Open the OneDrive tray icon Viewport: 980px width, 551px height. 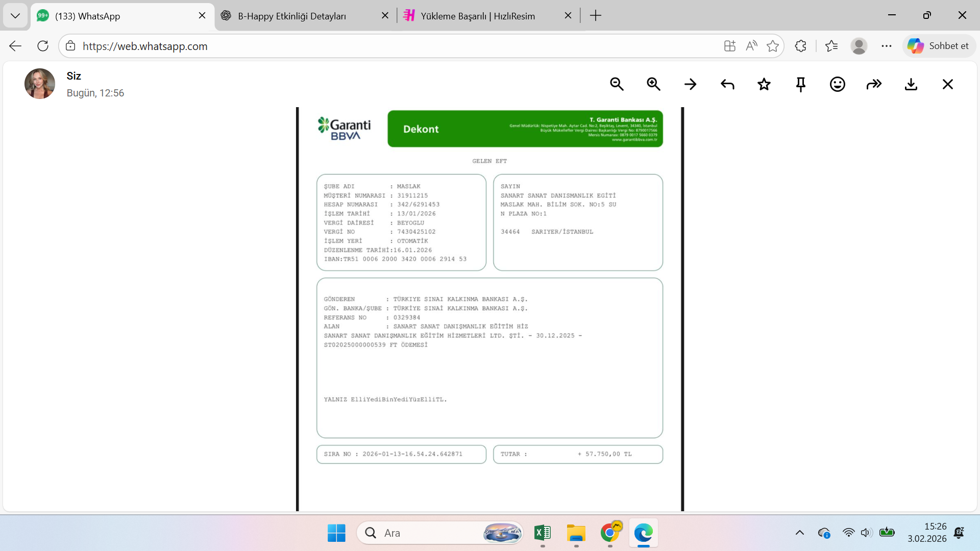(824, 533)
